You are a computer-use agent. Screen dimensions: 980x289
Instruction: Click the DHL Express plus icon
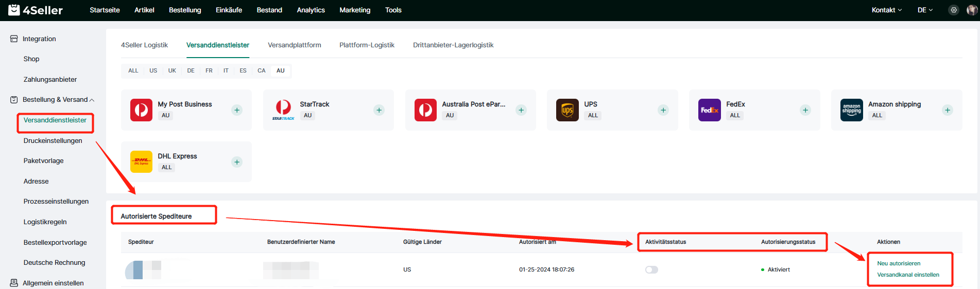click(x=237, y=162)
